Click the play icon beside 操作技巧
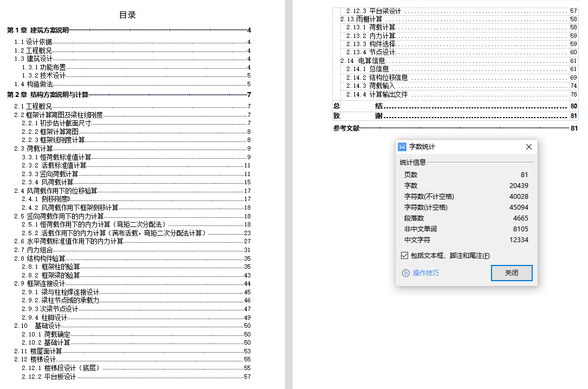This screenshot has height=389, width=588. pyautogui.click(x=406, y=273)
